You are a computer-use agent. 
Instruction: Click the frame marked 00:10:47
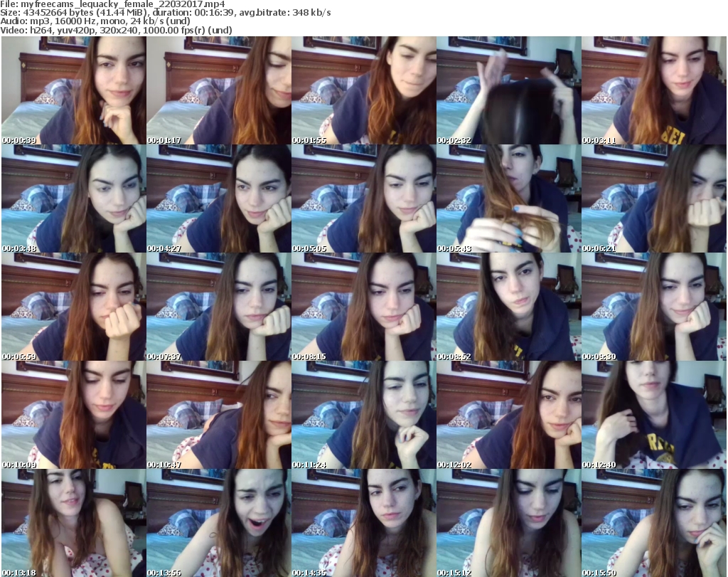coord(219,415)
